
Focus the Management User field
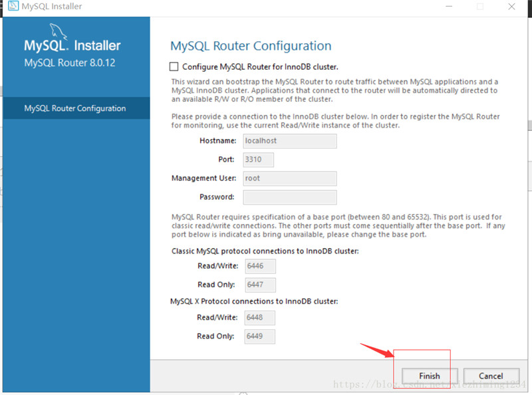coord(289,178)
